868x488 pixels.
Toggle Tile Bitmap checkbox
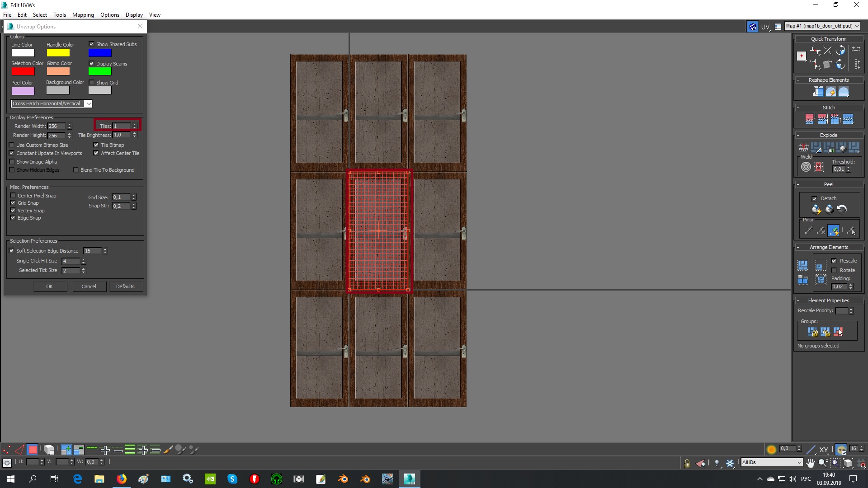click(96, 145)
